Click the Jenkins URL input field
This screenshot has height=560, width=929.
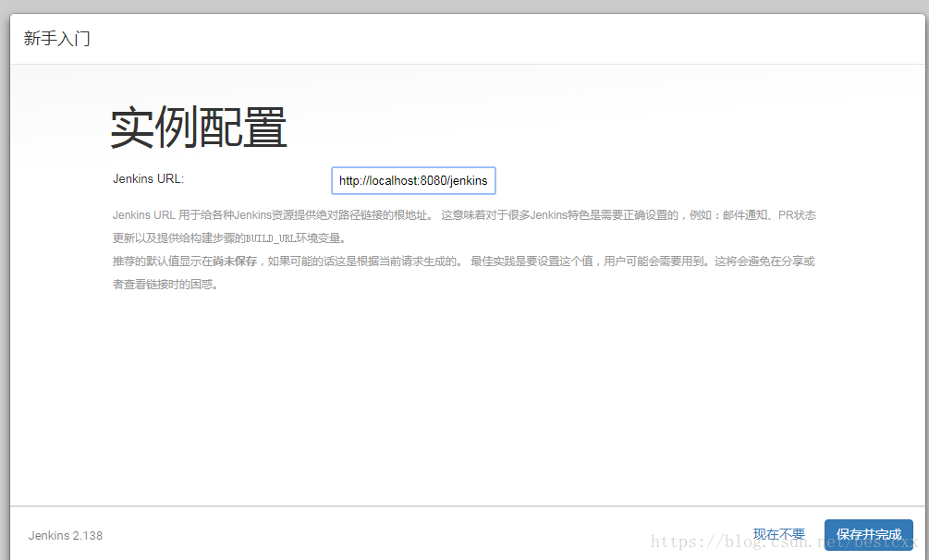pos(413,181)
